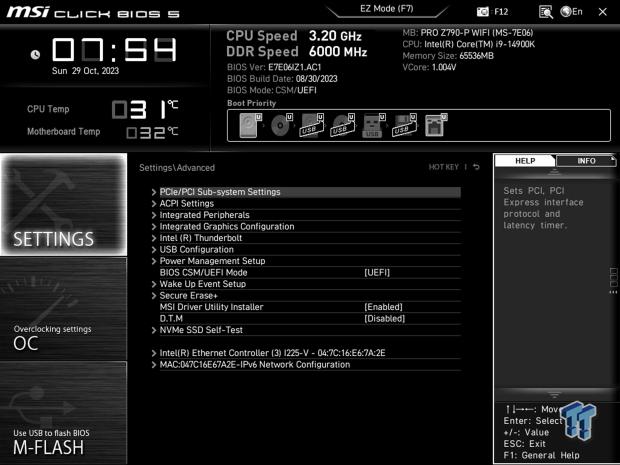This screenshot has height=465, width=620.
Task: Click BIOS Ver: E7E06IZ1.AC1 text
Action: (x=274, y=67)
